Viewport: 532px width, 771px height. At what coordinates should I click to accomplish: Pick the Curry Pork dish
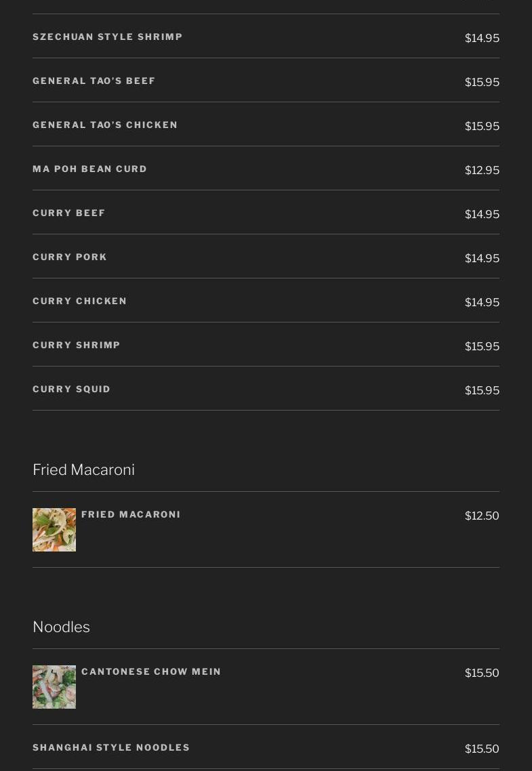click(x=70, y=257)
